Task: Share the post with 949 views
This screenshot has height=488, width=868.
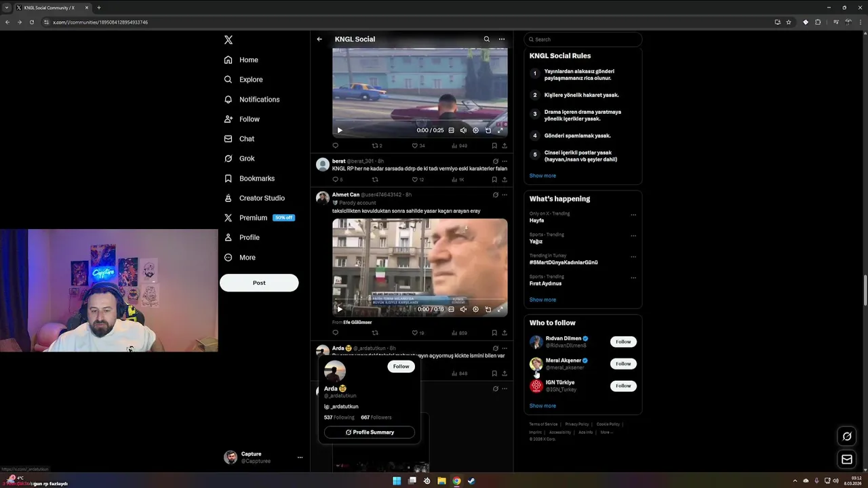Action: [505, 146]
